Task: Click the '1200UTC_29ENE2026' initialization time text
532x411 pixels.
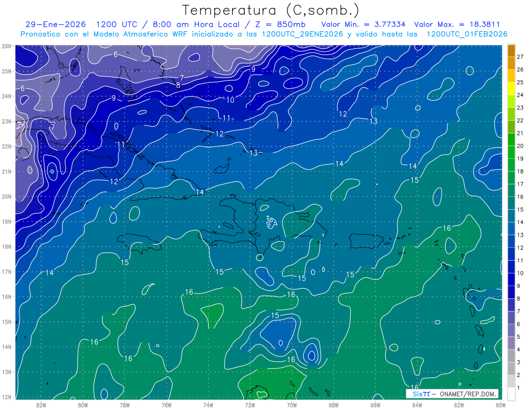Action: tap(302, 34)
